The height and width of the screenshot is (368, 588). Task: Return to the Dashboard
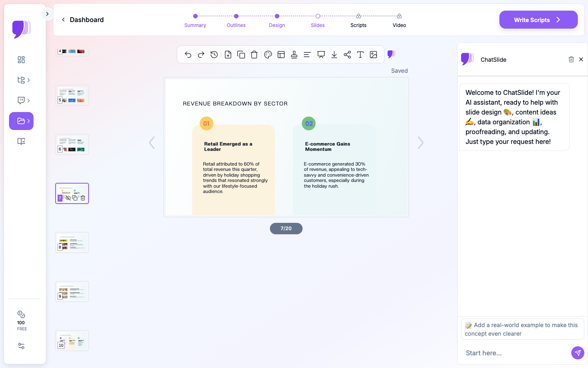83,20
